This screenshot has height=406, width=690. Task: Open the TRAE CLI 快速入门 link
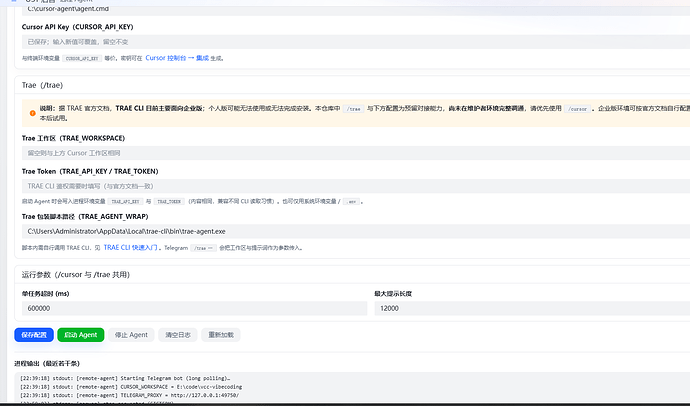click(131, 248)
